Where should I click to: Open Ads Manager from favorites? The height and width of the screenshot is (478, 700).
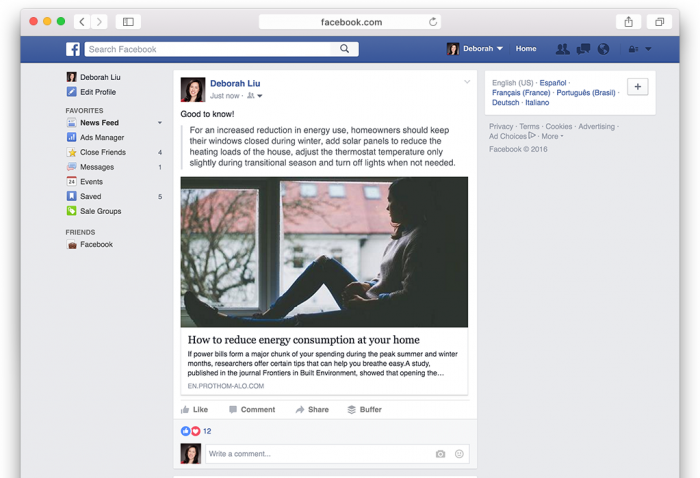(x=102, y=137)
